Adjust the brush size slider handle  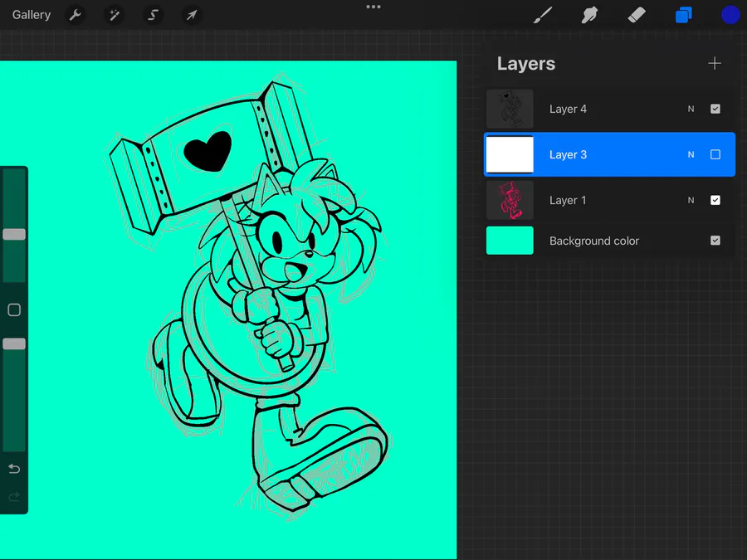(x=14, y=234)
